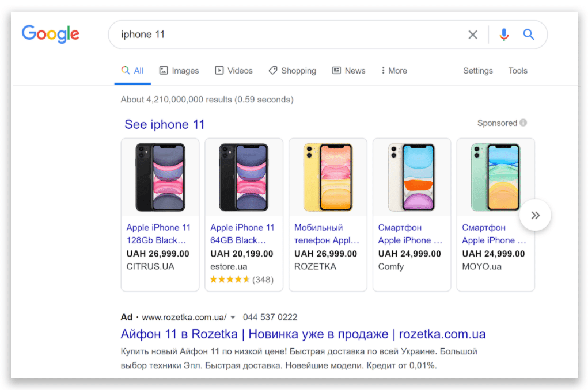The width and height of the screenshot is (588, 390).
Task: Start voice search with microphone icon
Action: point(504,35)
